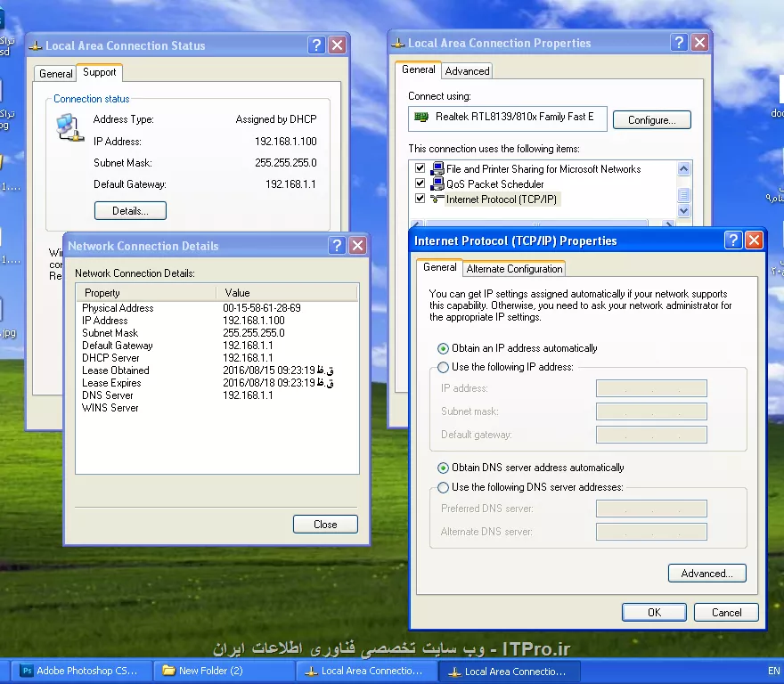Screen dimensions: 784x684
Task: Click the help icon in Network Connection Details
Action: [x=337, y=246]
